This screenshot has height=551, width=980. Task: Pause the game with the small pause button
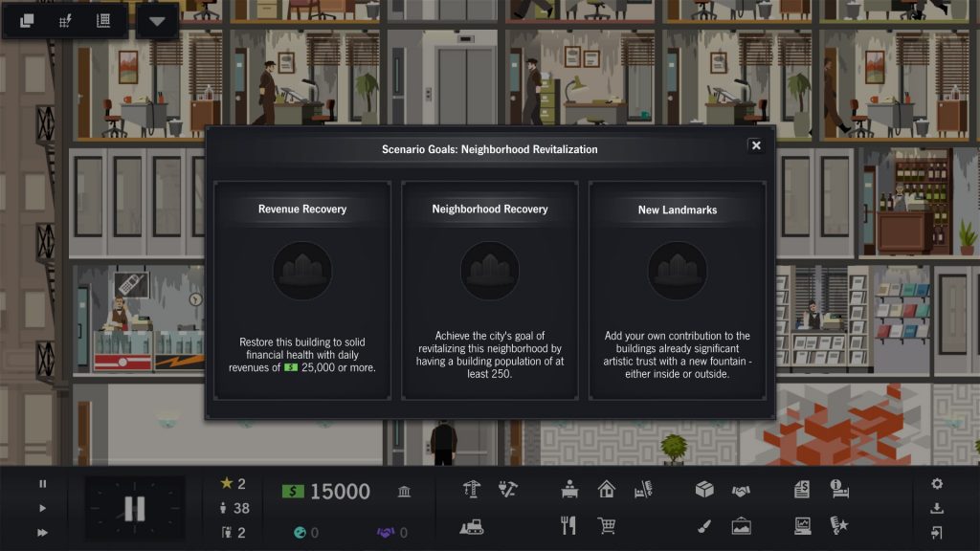[x=42, y=483]
